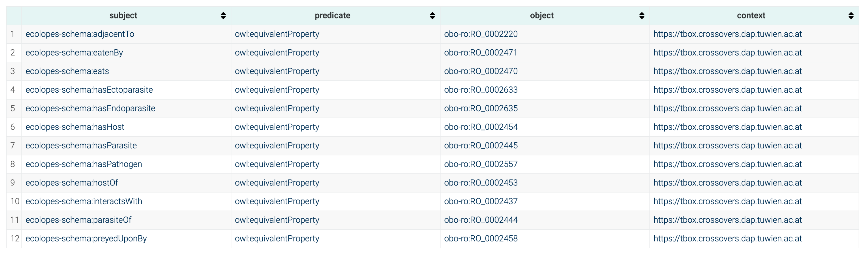Click the sort arrows in subject column header
Image resolution: width=868 pixels, height=255 pixels.
coord(223,16)
